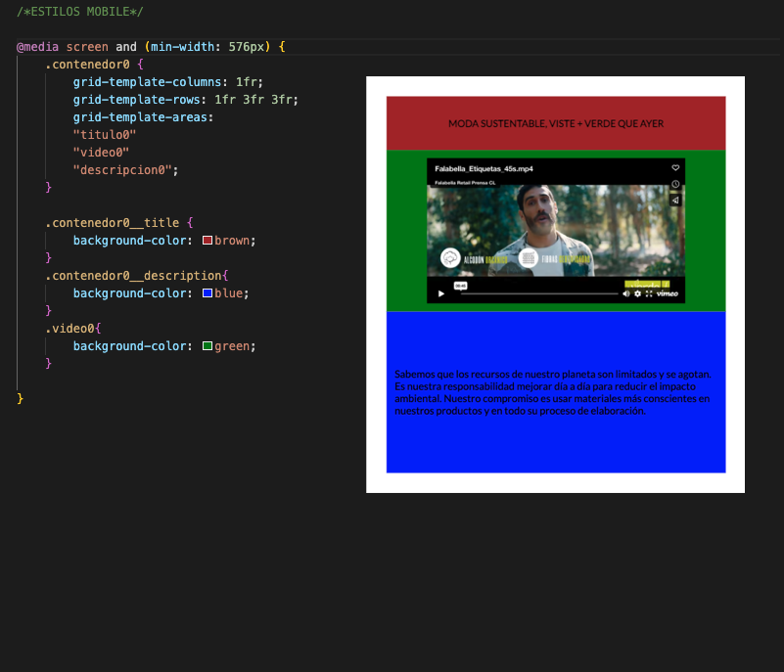Open Vimeo logo link in player
Screen dimensions: 784x672
(x=667, y=293)
